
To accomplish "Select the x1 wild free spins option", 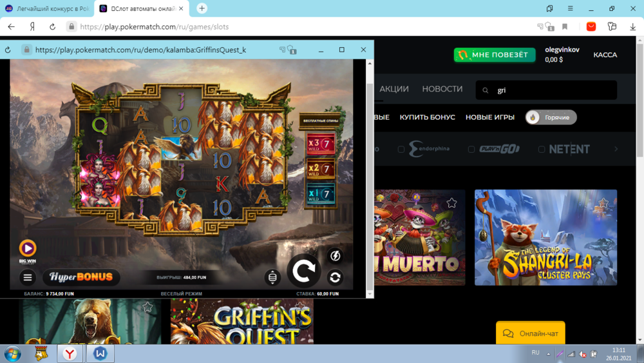I will (321, 193).
